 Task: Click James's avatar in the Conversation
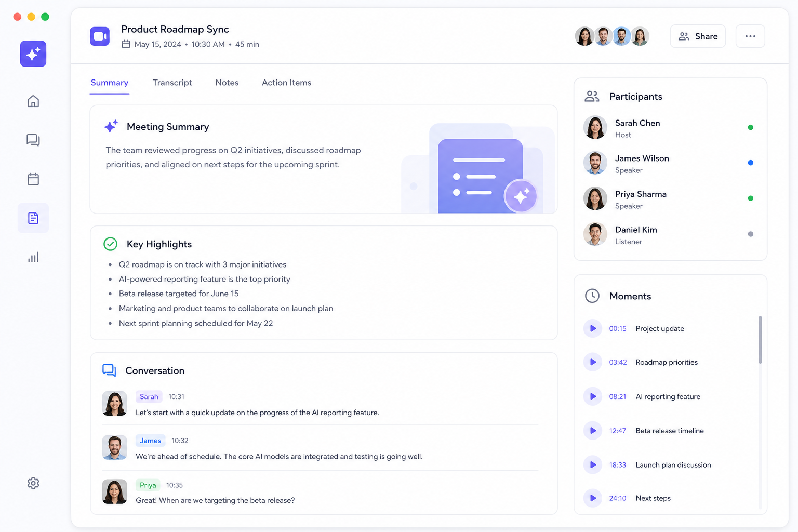(x=114, y=447)
